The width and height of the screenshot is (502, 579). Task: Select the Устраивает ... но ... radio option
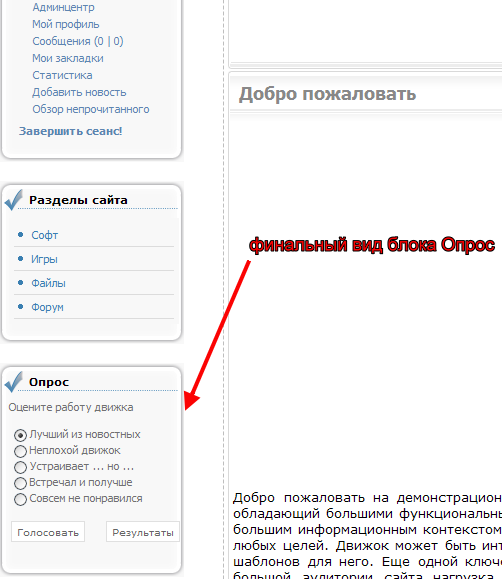(20, 467)
